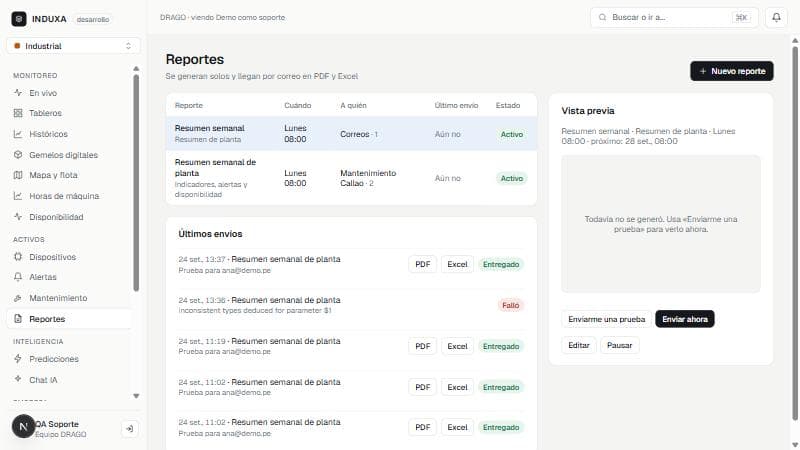Click the Chat IA sparkle icon
Image resolution: width=800 pixels, height=450 pixels.
(18, 379)
